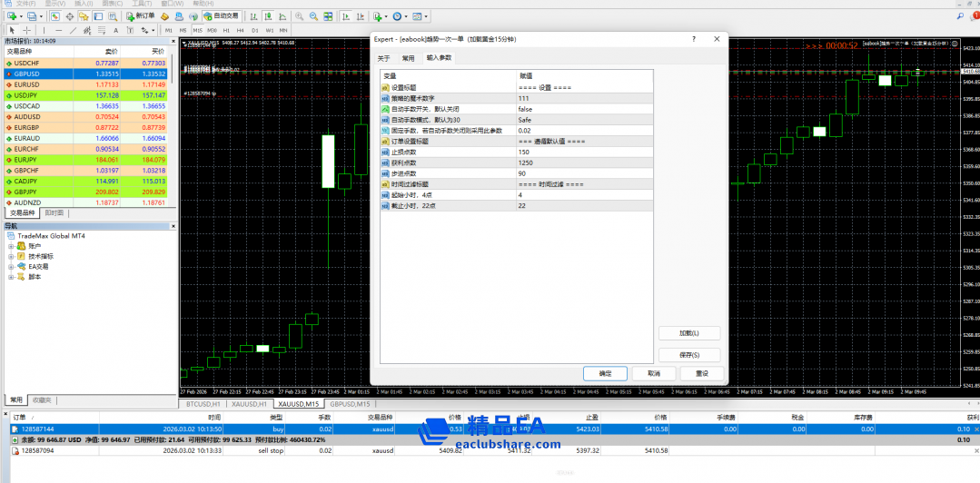Toggle the 自动交易 AutoTrading button
The width and height of the screenshot is (980, 483).
tap(221, 16)
